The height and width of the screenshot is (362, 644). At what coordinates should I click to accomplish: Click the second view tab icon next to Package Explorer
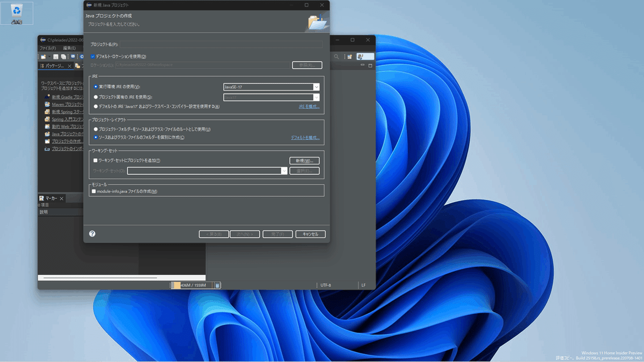[x=78, y=66]
